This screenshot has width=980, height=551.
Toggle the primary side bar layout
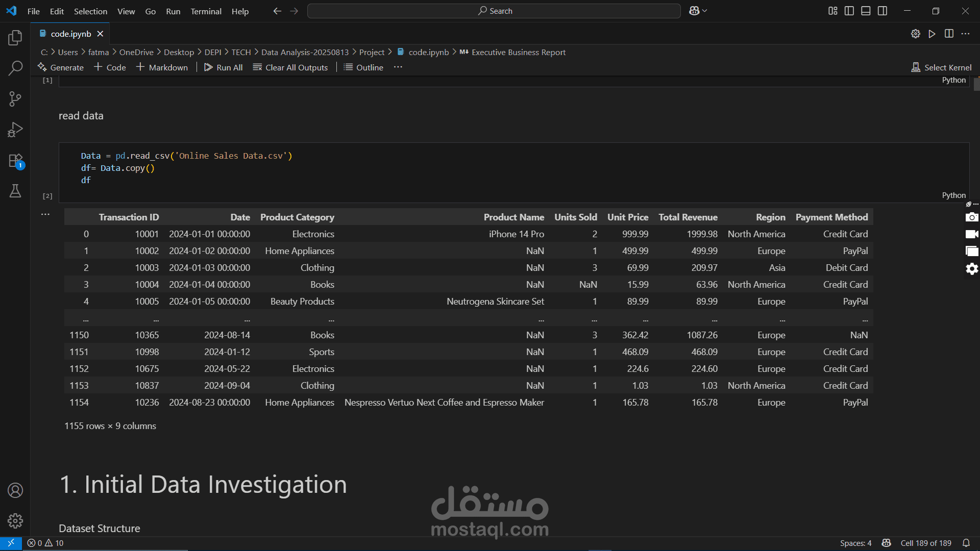(x=849, y=11)
